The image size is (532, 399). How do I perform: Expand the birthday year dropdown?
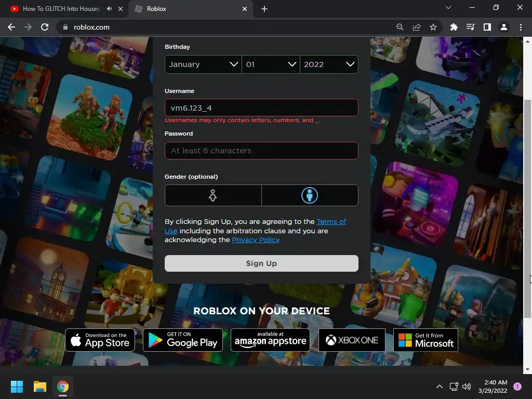pyautogui.click(x=329, y=64)
